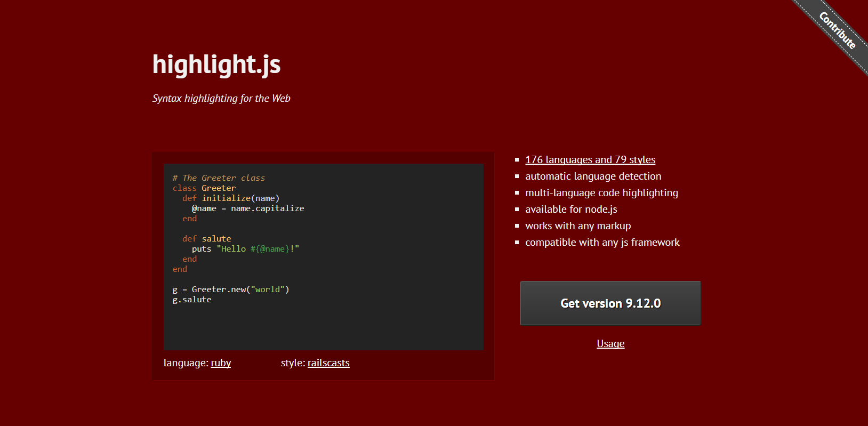Select the railscasts style link
Screen dimensions: 868x426
(328, 363)
